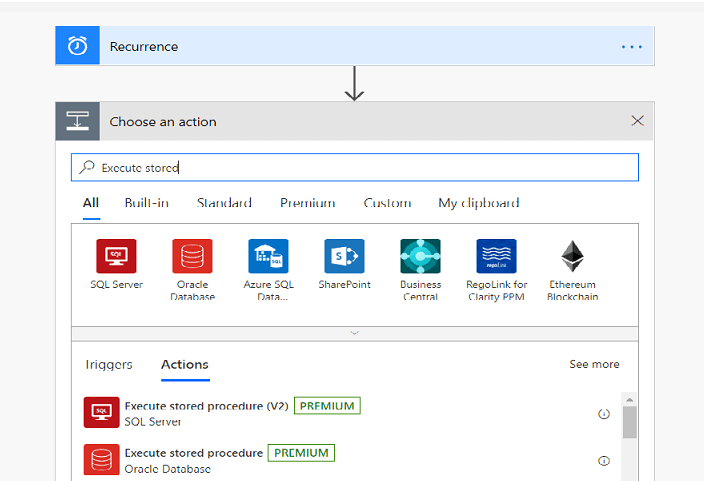Screen dimensions: 704x481
Task: Show info for Execute stored procedure (V2)
Action: coord(604,414)
